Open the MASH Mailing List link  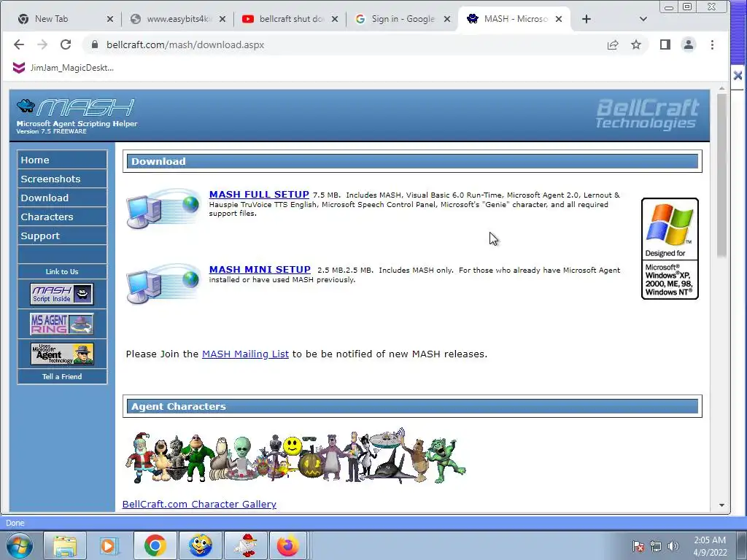click(245, 354)
